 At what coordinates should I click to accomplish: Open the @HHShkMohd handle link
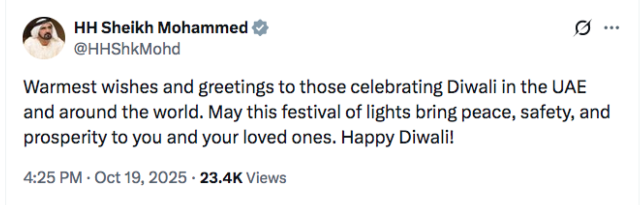127,49
